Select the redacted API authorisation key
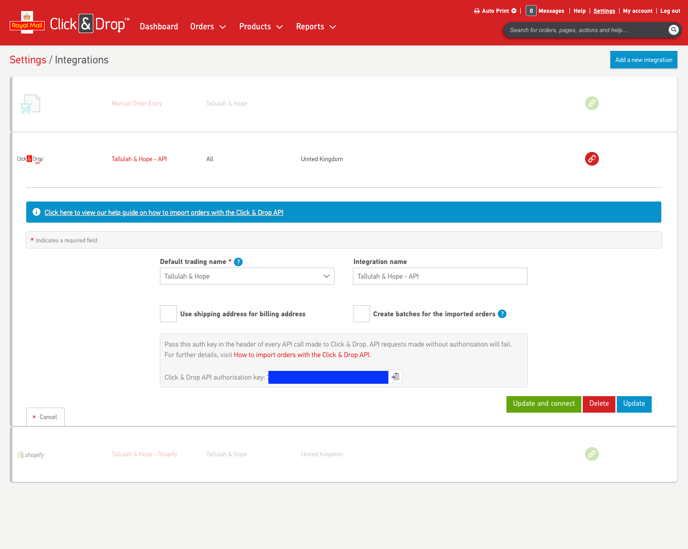Viewport: 688px width, 549px height. tap(328, 377)
